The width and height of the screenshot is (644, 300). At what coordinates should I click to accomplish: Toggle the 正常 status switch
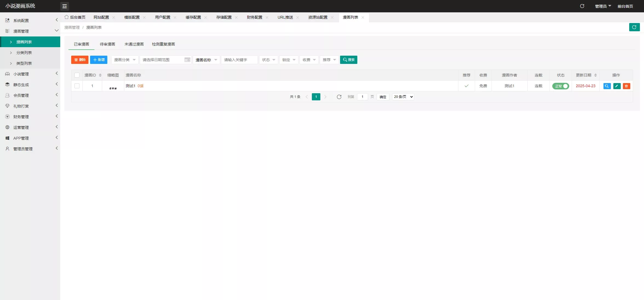560,86
